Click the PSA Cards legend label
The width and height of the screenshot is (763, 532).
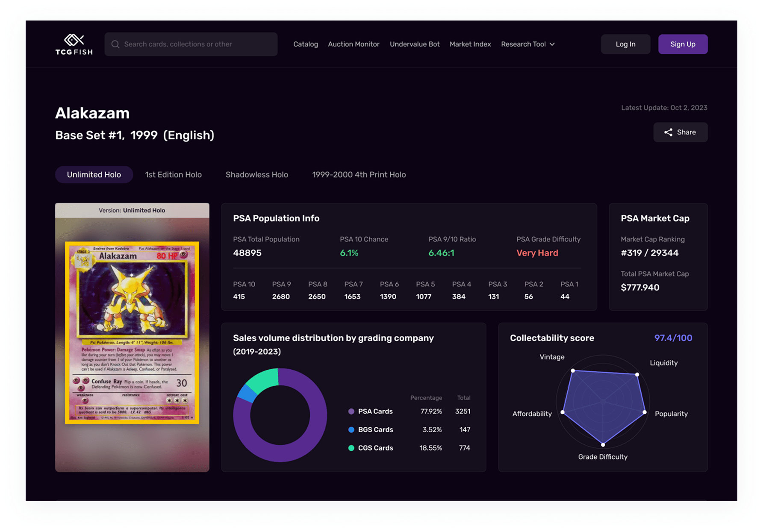375,411
